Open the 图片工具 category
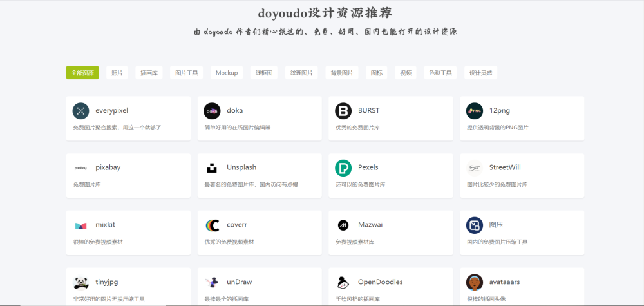644x306 pixels. [187, 73]
